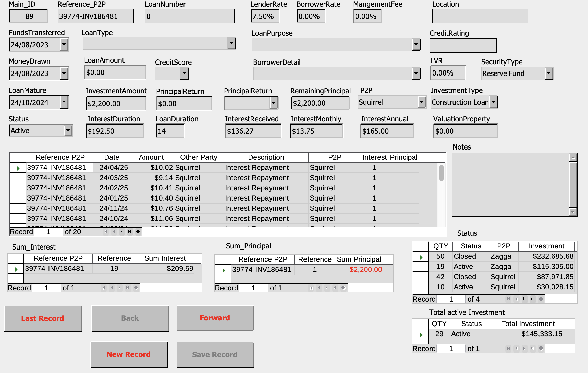Add new record in Sum_Interest navigator

pyautogui.click(x=136, y=288)
